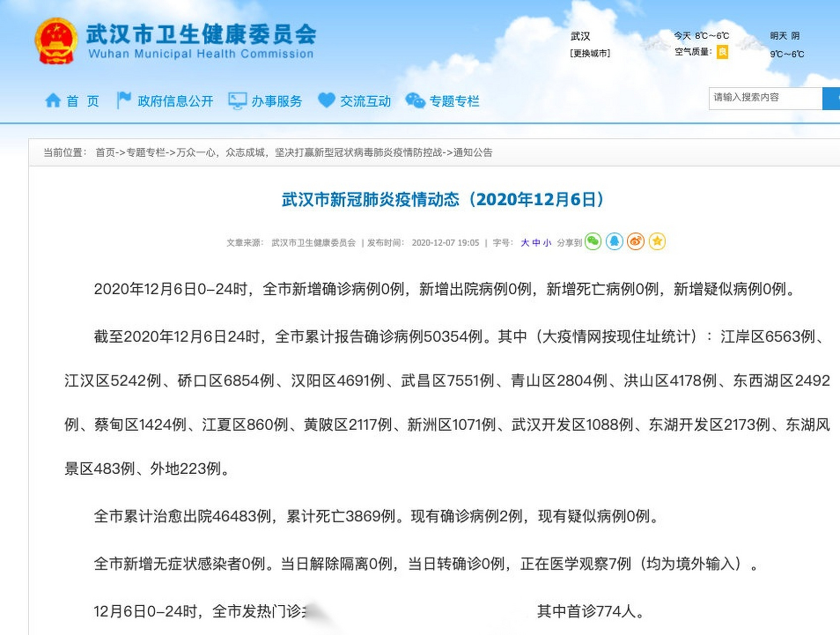Image resolution: width=840 pixels, height=635 pixels.
Task: Open the home icon in navigation
Action: 53,101
